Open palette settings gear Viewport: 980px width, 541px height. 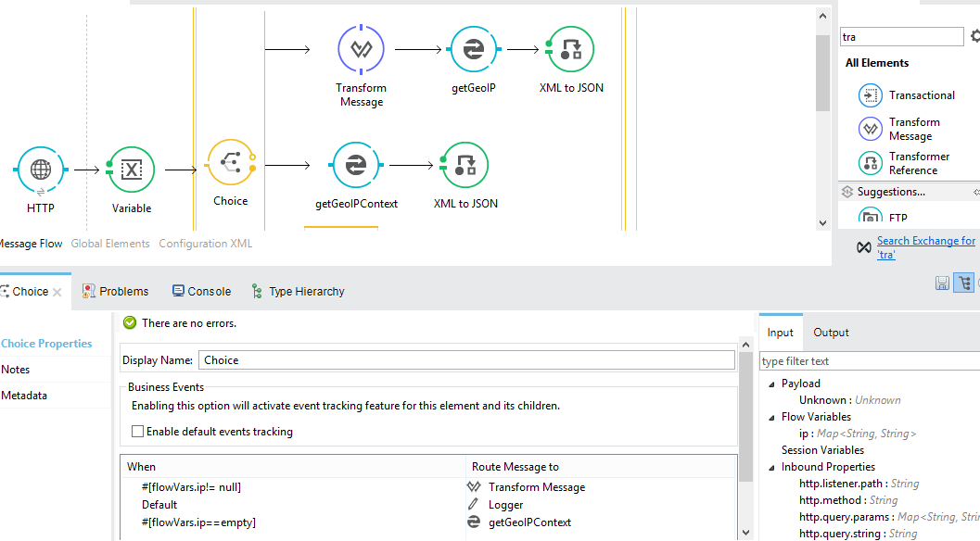(975, 36)
